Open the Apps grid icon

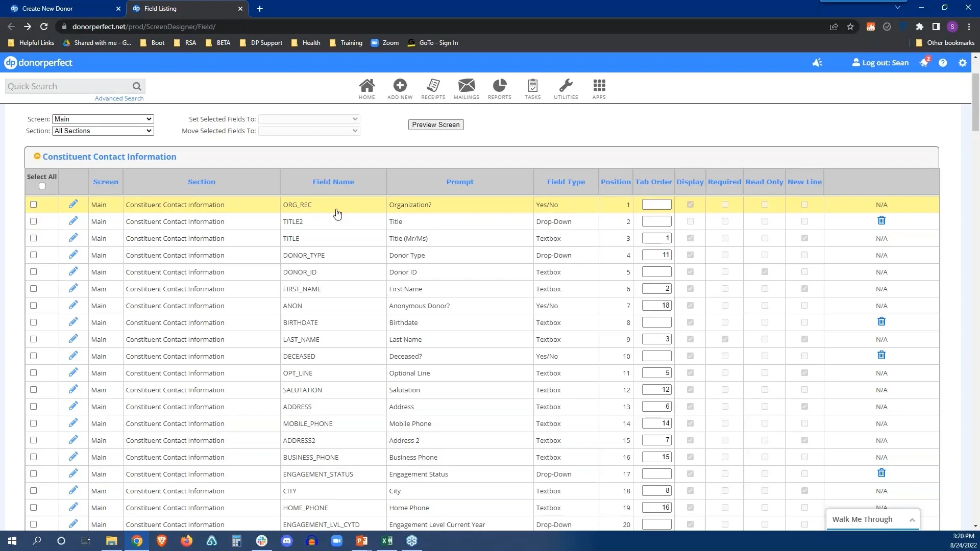[x=598, y=87]
